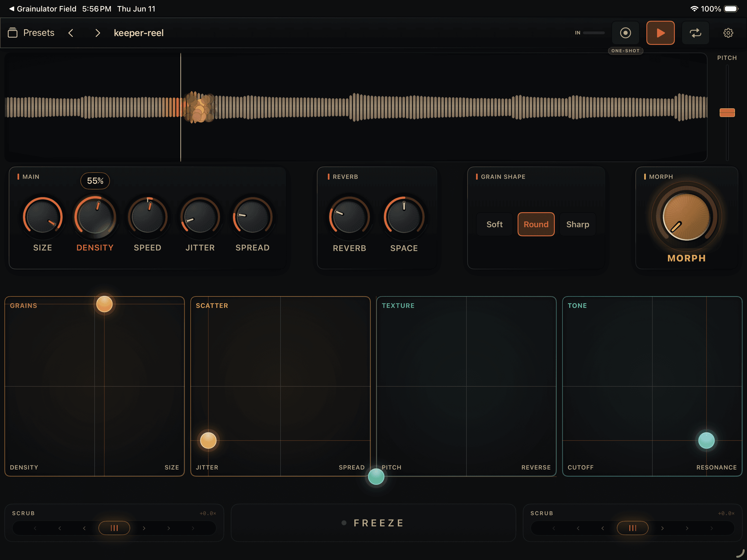
Task: Open the Presets library
Action: [x=31, y=33]
